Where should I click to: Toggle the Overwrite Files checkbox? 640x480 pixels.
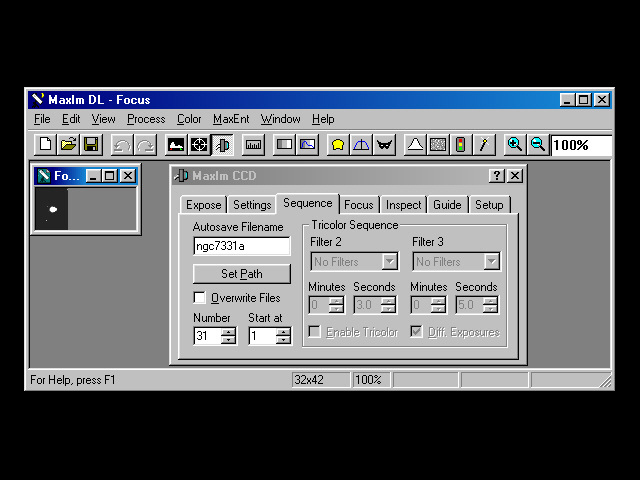(200, 297)
